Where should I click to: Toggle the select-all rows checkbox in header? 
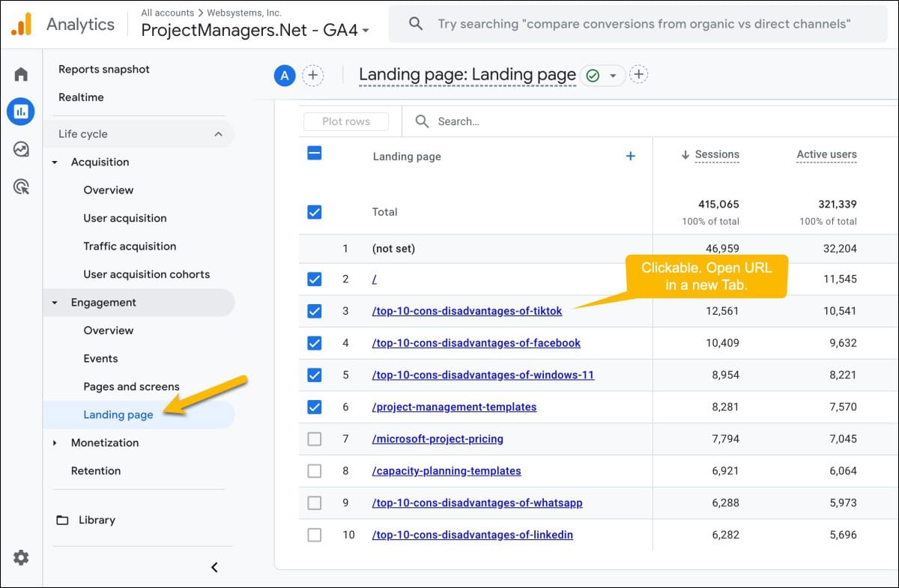coord(315,153)
